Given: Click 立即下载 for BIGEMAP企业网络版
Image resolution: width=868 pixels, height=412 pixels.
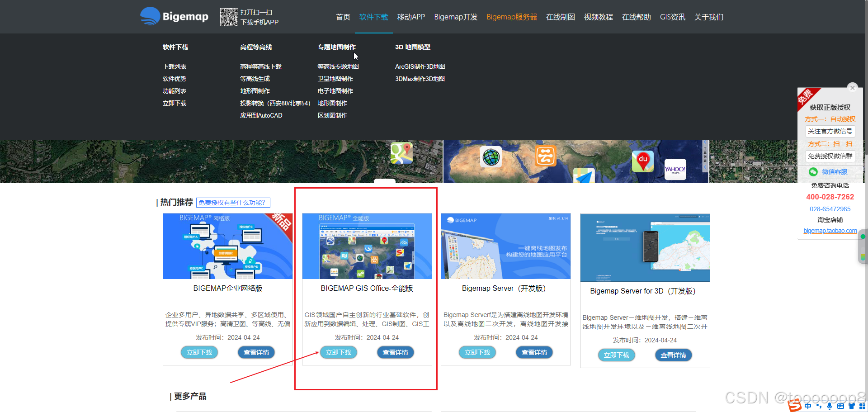Looking at the screenshot, I should tap(199, 352).
